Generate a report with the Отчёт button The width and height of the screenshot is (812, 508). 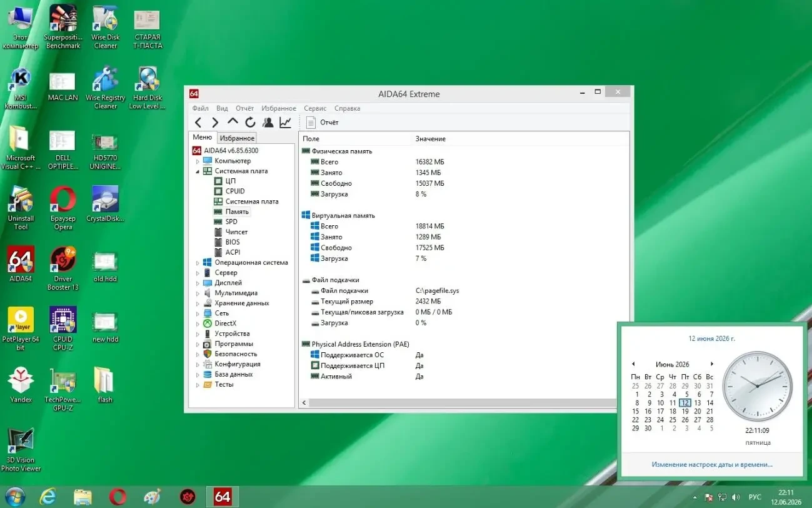click(322, 123)
